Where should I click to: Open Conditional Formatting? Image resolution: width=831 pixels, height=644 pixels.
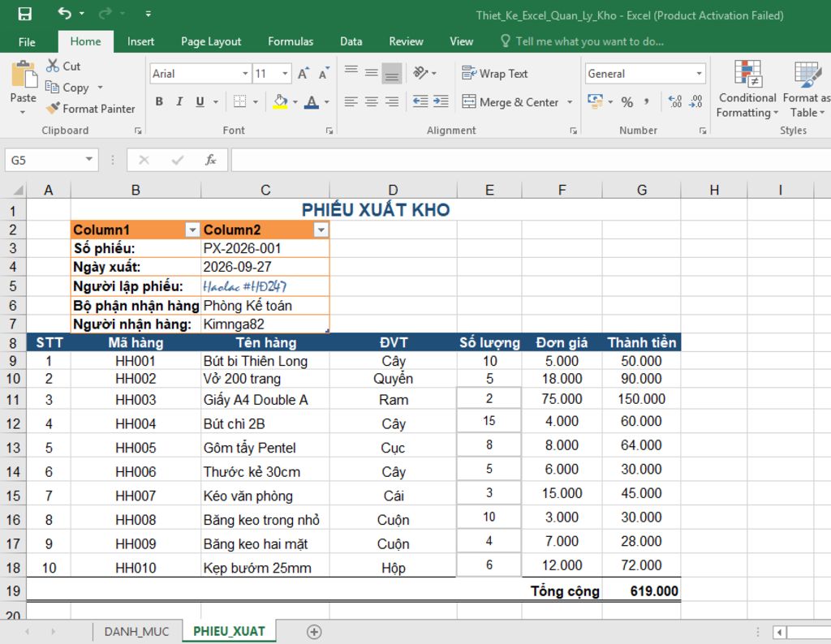747,89
